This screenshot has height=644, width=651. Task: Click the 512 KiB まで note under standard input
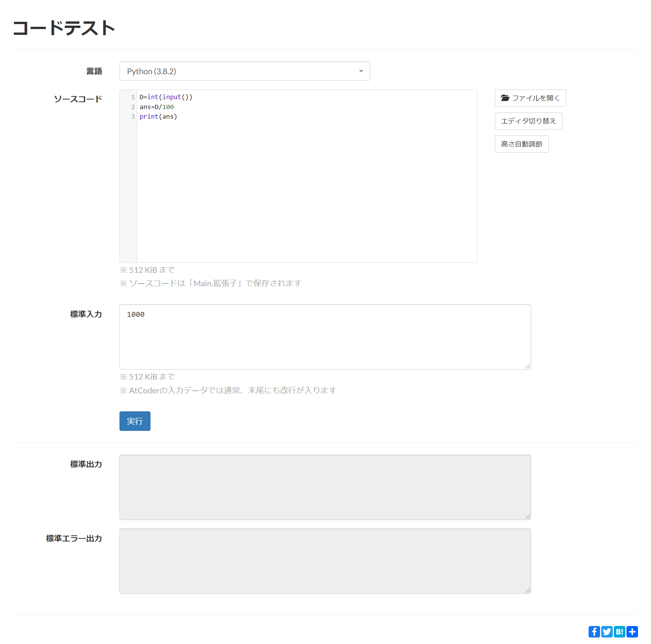(147, 377)
